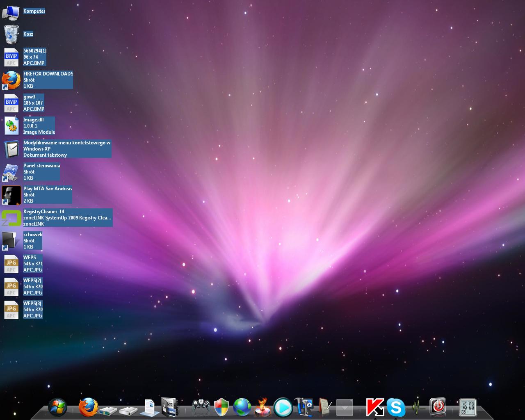This screenshot has width=525, height=420.
Task: Launch the disc burning flame icon
Action: [x=262, y=408]
